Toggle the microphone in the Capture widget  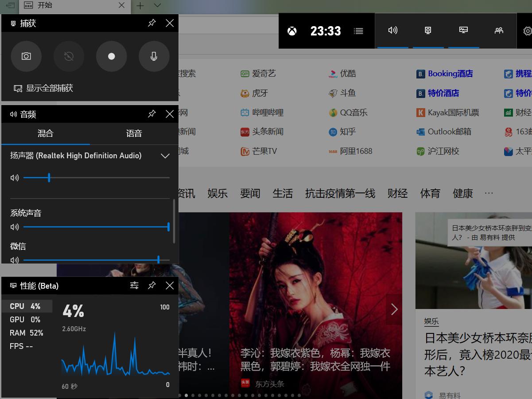click(154, 56)
